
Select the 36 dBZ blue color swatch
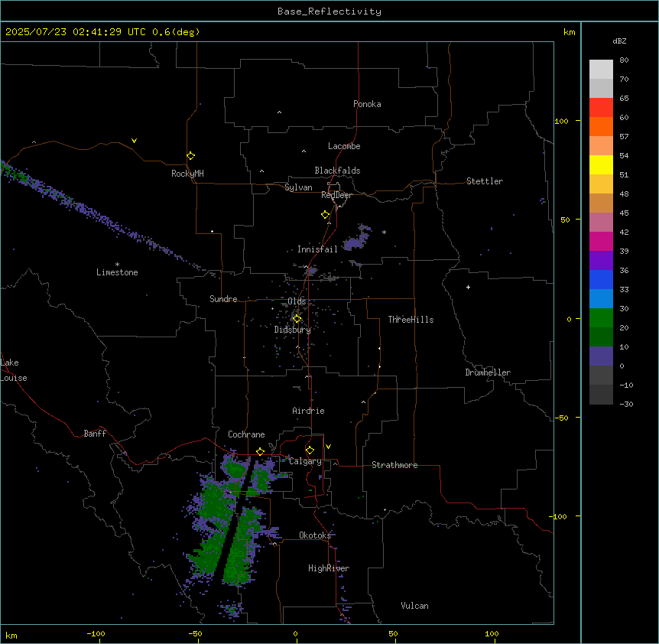tap(601, 279)
